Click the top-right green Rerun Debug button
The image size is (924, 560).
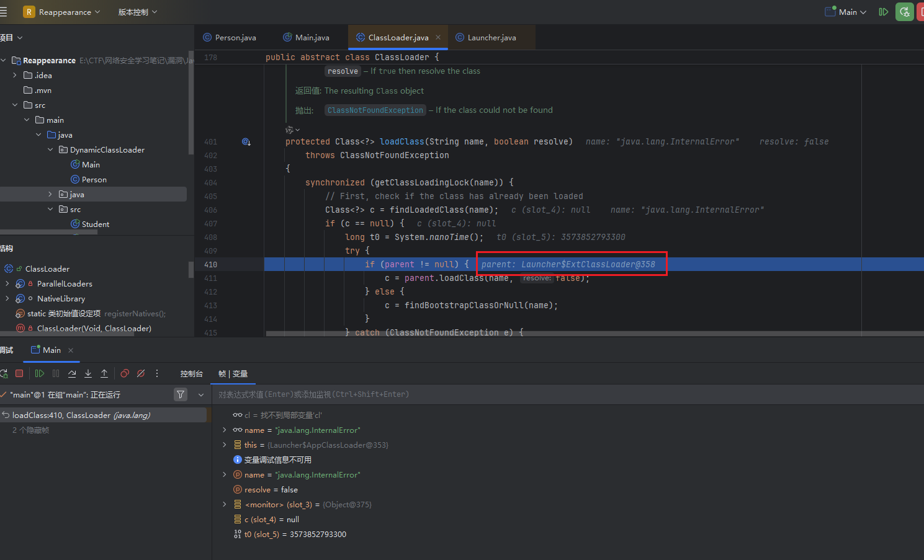click(x=904, y=12)
